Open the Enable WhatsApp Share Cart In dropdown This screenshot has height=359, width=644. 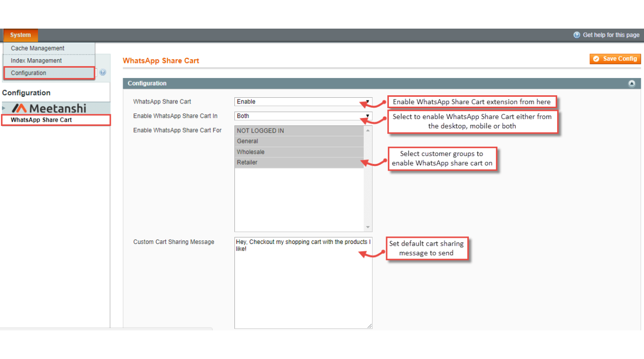303,116
